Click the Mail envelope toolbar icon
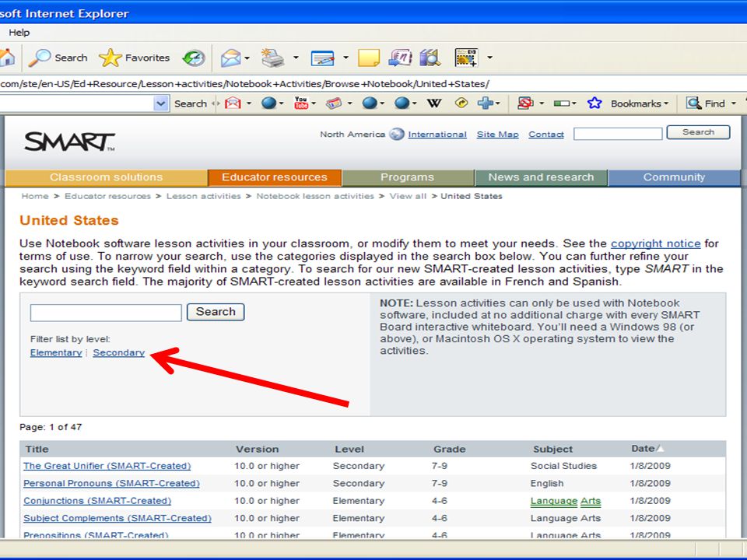Viewport: 747px width, 560px height. click(230, 58)
